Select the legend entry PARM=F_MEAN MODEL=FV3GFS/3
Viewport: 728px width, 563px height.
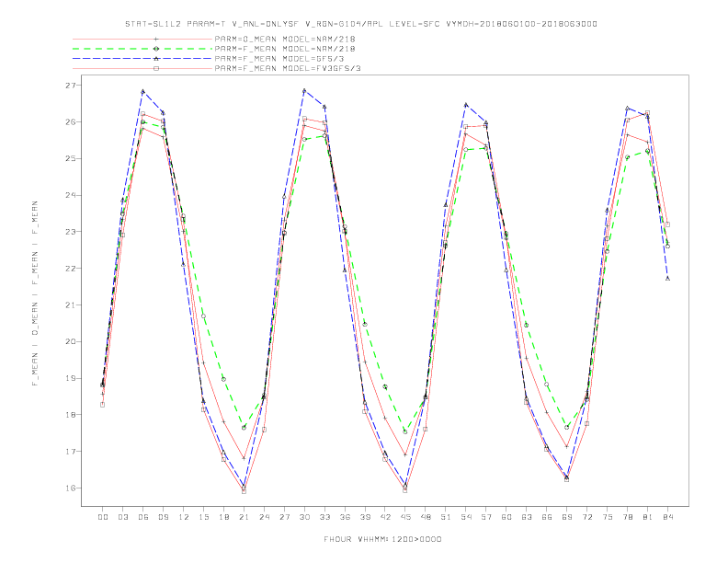[288, 68]
